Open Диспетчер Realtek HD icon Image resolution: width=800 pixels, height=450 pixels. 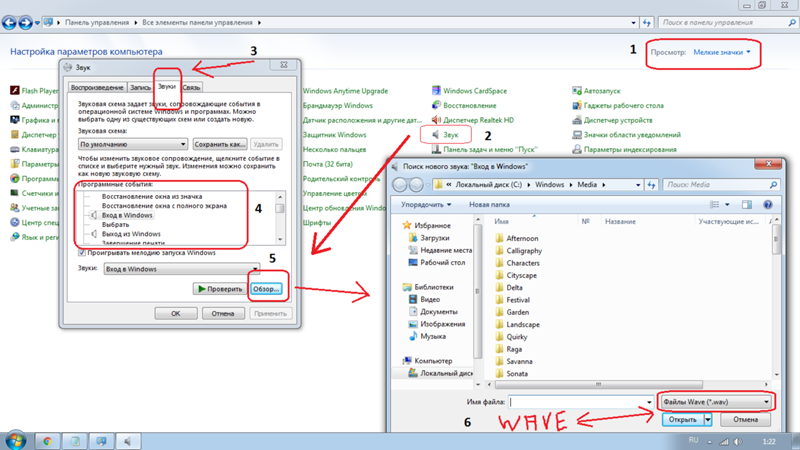pos(436,120)
